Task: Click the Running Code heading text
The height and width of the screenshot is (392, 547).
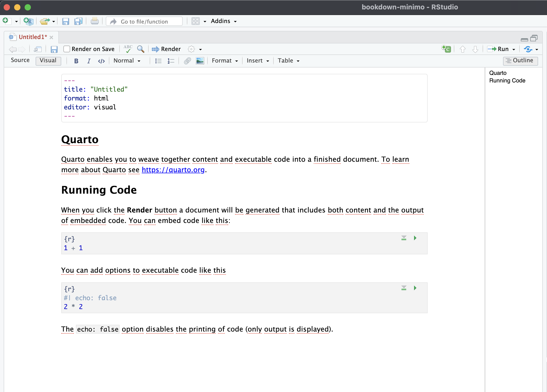Action: (99, 190)
